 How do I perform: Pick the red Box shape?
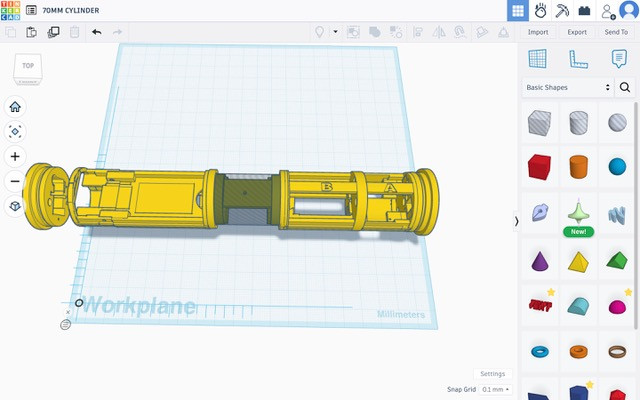point(540,165)
